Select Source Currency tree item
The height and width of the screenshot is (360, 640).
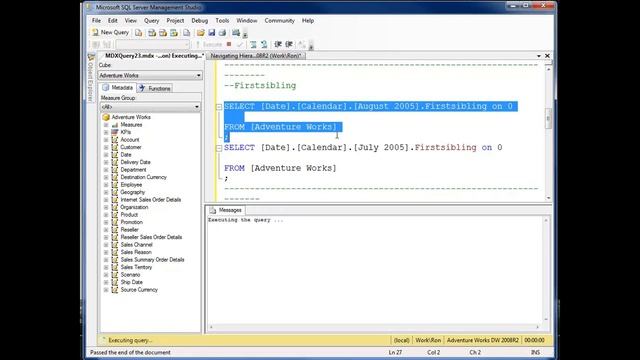point(139,290)
